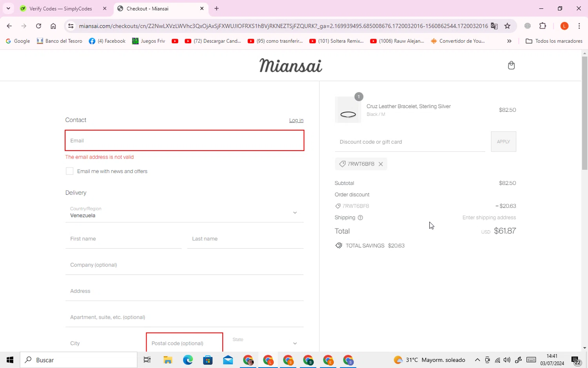Open Microsoft Store from the taskbar
The image size is (588, 368).
click(208, 360)
